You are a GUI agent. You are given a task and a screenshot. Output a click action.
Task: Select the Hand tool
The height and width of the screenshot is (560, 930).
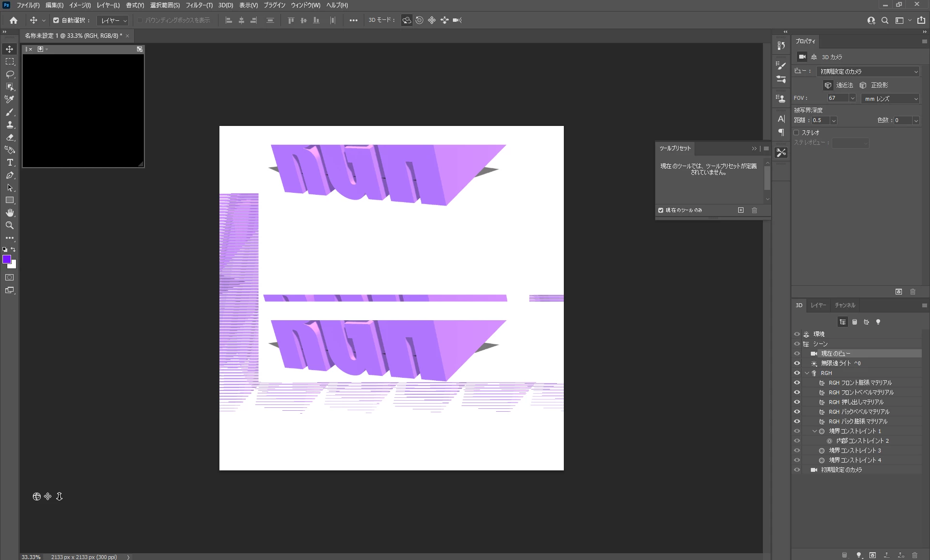10,213
